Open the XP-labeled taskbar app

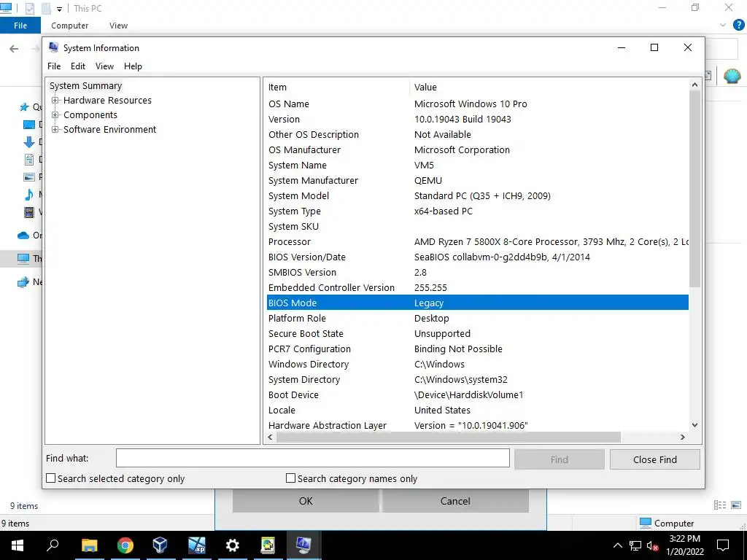point(196,545)
